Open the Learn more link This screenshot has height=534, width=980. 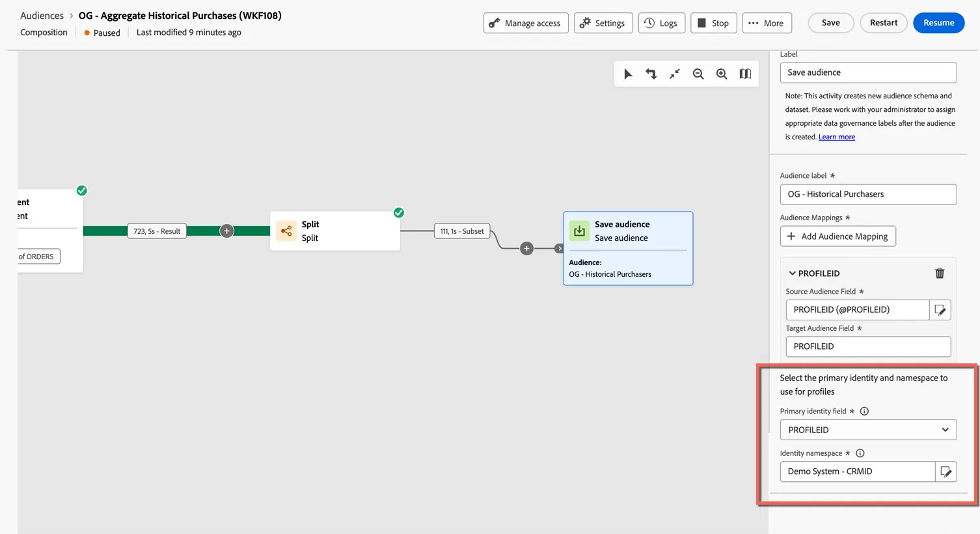837,137
